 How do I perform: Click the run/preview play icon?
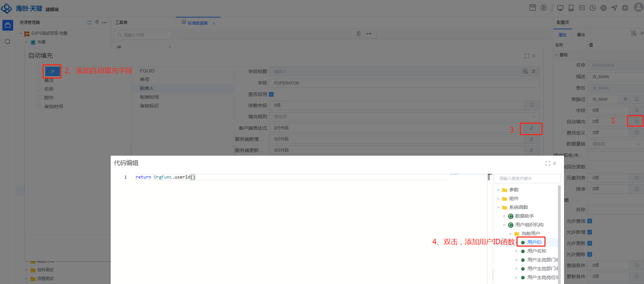(543, 8)
